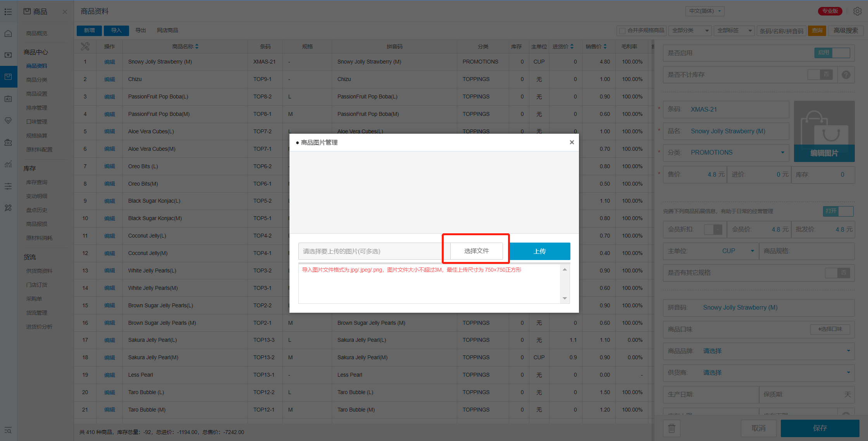Click the help question mark icon
Image resolution: width=868 pixels, height=441 pixels.
[846, 75]
